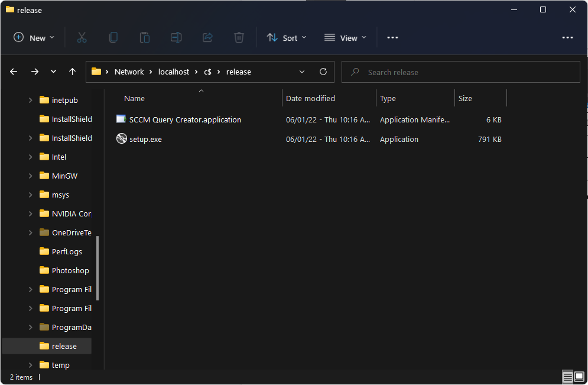Viewport: 588px width, 385px height.
Task: Open the Sort options dropdown
Action: [x=287, y=37]
